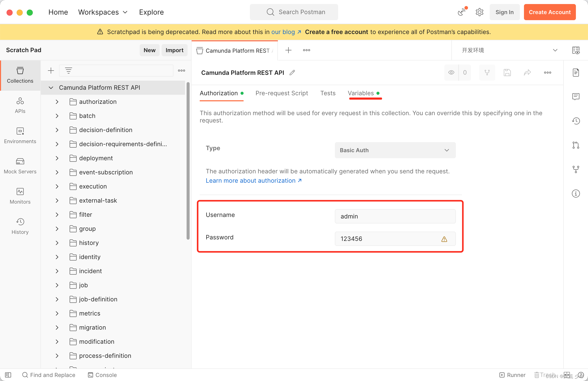The height and width of the screenshot is (381, 588).
Task: Expand the batch folder
Action: [57, 116]
